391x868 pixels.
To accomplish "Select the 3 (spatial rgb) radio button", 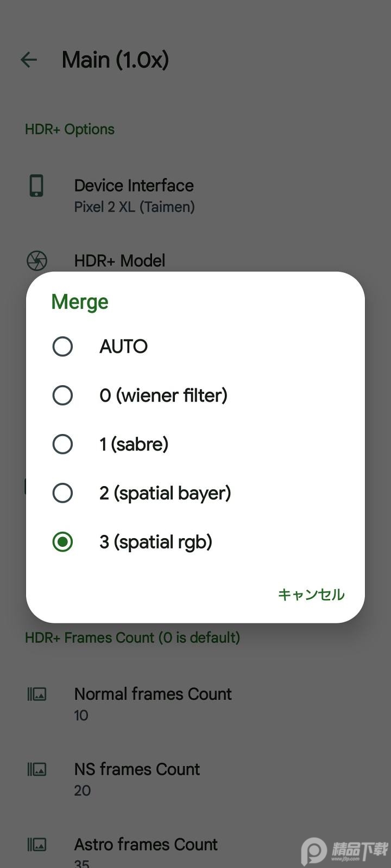I will 62,541.
